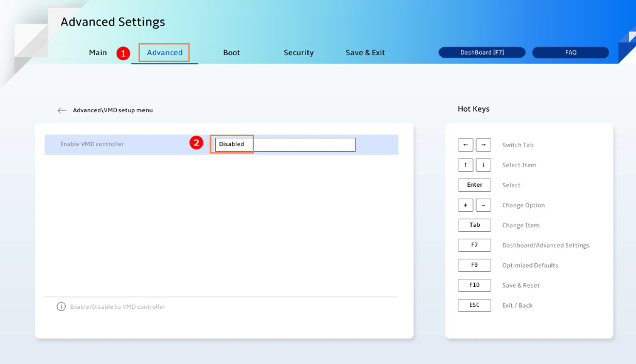636x364 pixels.
Task: Click the DashBoard [F7] button
Action: 482,52
